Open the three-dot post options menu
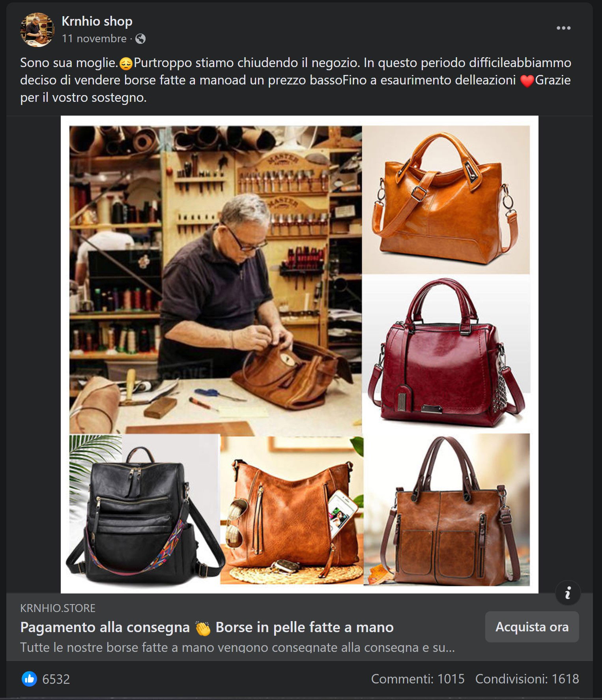602x700 pixels. pyautogui.click(x=563, y=28)
